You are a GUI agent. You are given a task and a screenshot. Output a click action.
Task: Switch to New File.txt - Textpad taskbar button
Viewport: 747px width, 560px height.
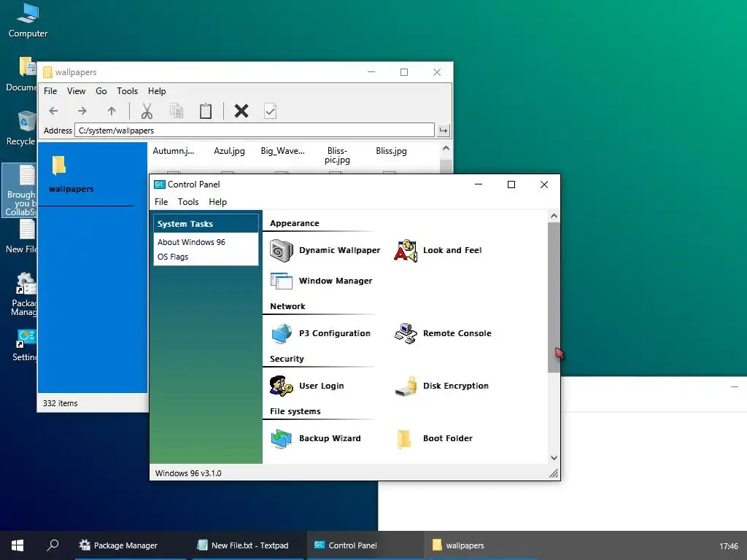click(x=248, y=545)
